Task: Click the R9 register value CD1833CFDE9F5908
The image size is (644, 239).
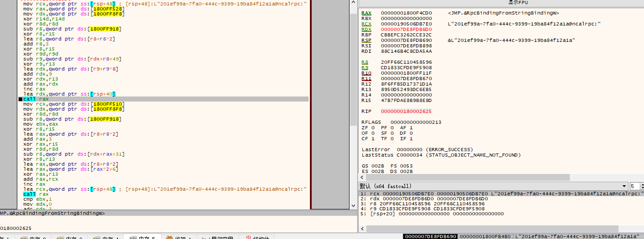Action: click(x=406, y=67)
